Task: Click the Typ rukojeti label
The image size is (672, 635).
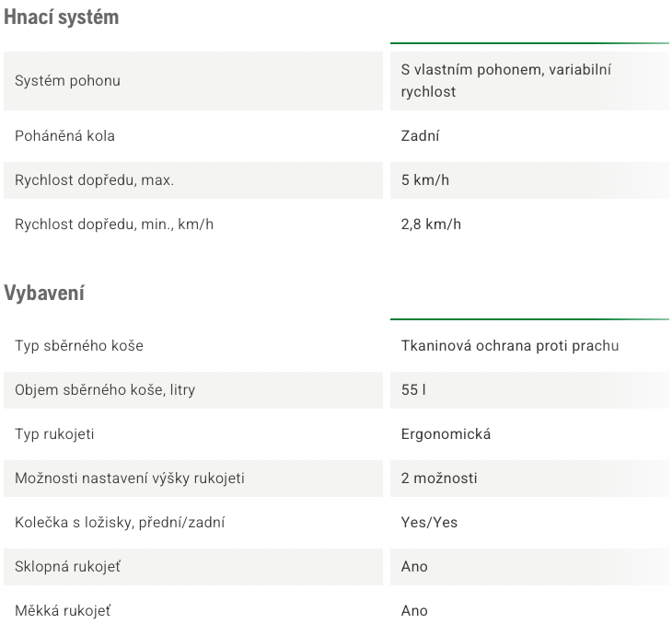Action: coord(54,434)
